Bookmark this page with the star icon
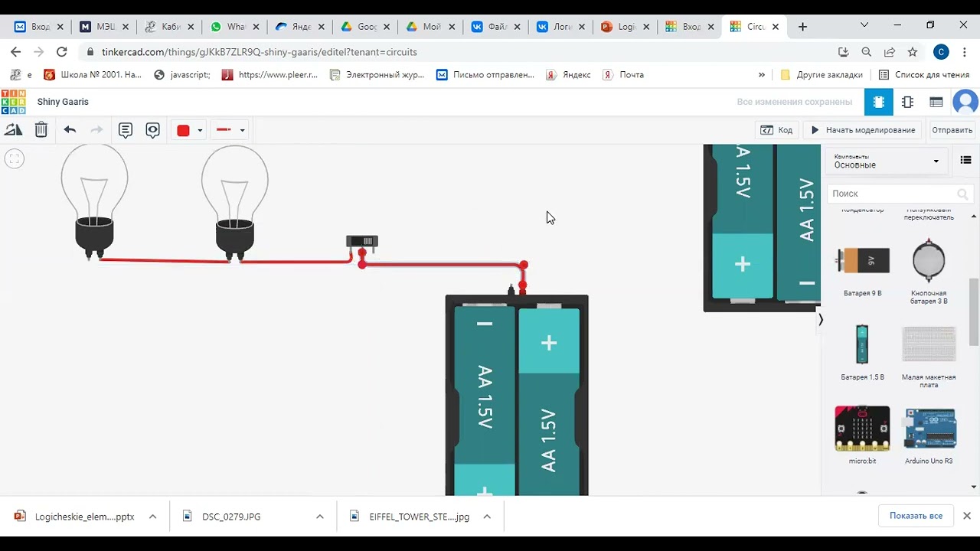 pos(913,52)
